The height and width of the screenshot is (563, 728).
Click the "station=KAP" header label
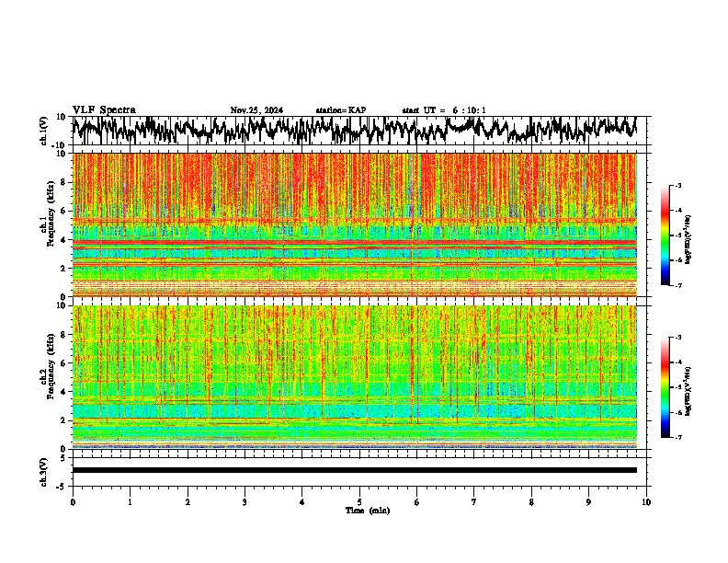click(340, 110)
